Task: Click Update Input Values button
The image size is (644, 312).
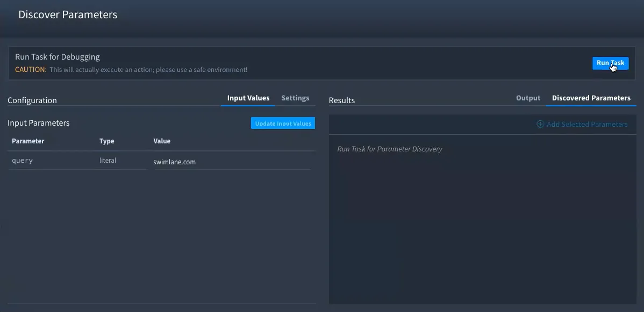Action: [x=283, y=123]
